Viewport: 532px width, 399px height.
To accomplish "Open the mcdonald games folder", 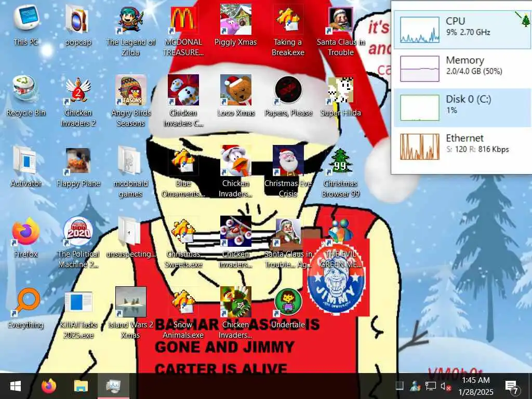I will tap(130, 171).
